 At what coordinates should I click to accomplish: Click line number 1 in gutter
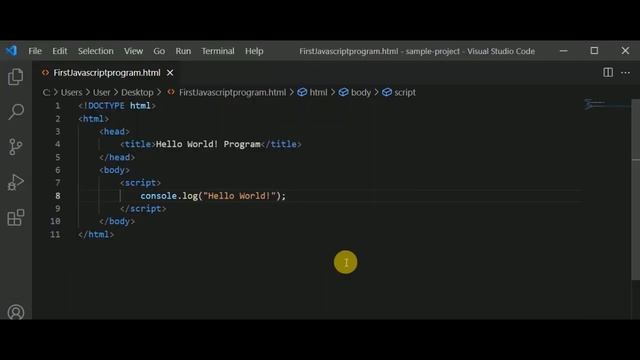pyautogui.click(x=58, y=106)
